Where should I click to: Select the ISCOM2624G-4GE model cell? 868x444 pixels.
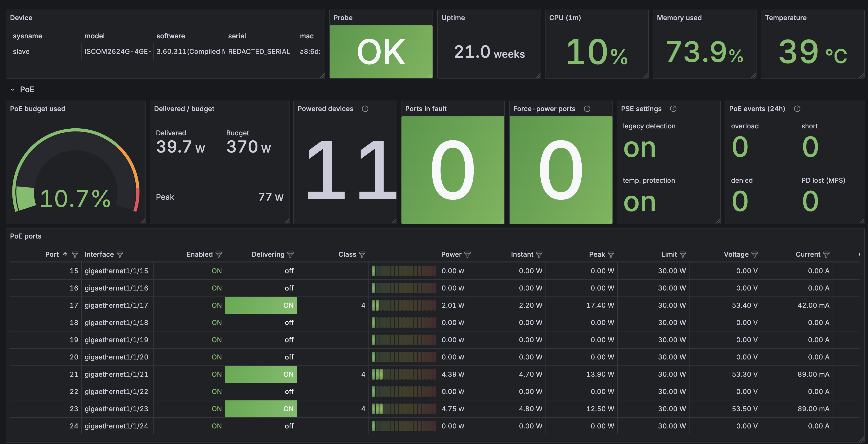[117, 52]
